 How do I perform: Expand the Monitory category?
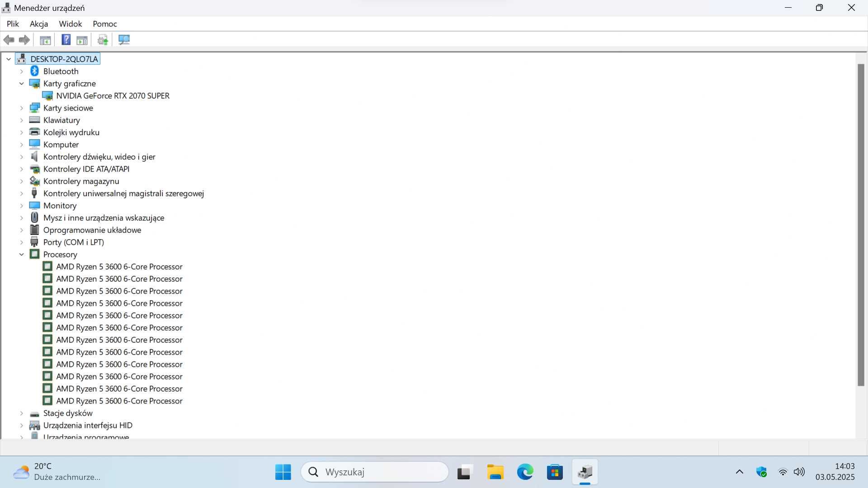pyautogui.click(x=21, y=206)
